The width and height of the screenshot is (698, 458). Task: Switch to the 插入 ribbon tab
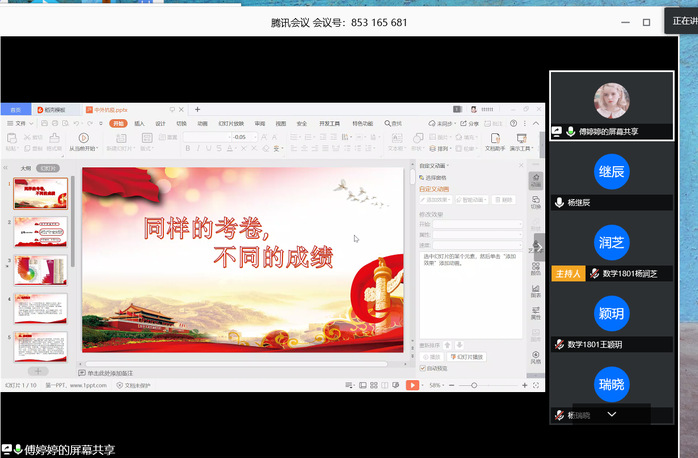[x=139, y=123]
